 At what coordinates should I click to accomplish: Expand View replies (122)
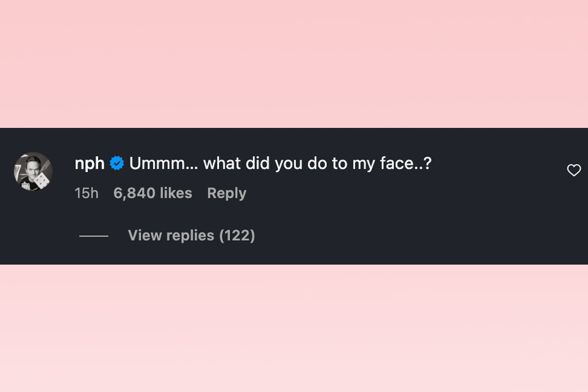click(x=191, y=235)
